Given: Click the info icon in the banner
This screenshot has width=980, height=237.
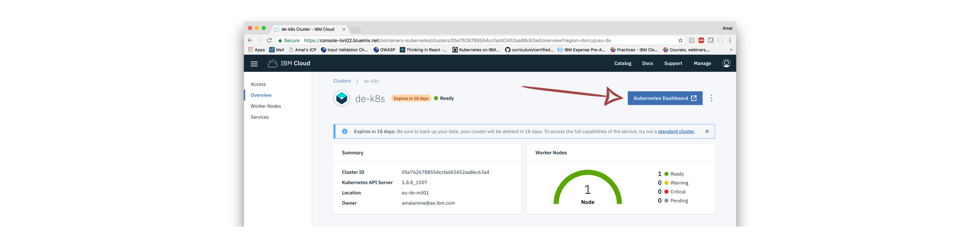Looking at the screenshot, I should pyautogui.click(x=344, y=131).
